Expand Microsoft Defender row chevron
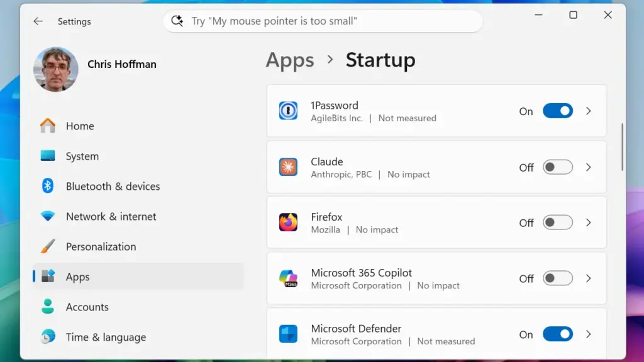The image size is (644, 362). [x=589, y=334]
